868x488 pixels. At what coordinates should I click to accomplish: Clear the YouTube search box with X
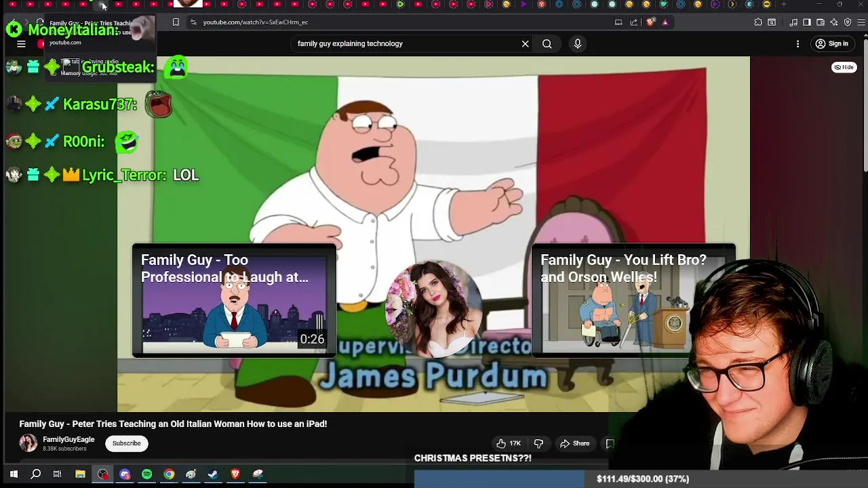coord(525,44)
